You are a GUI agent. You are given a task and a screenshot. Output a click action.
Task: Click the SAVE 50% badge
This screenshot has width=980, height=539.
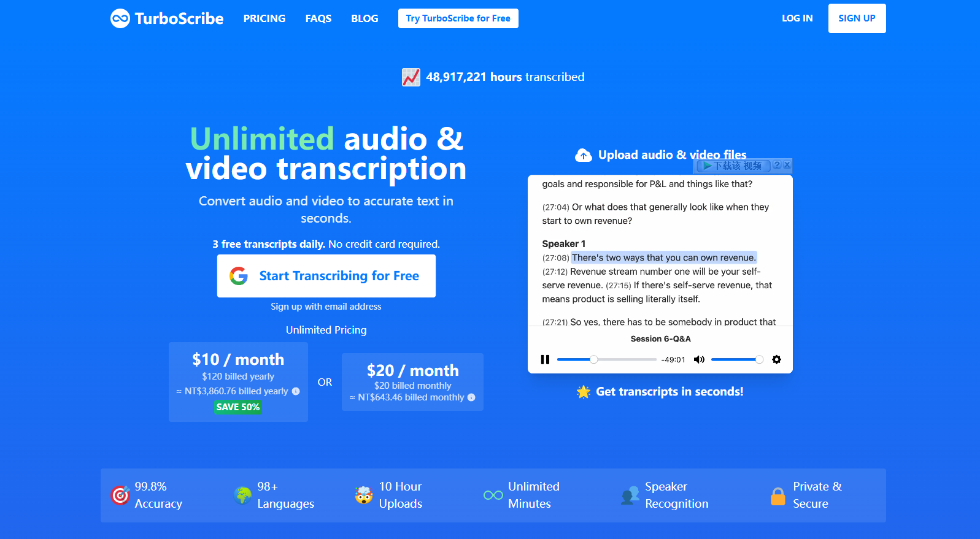[238, 407]
